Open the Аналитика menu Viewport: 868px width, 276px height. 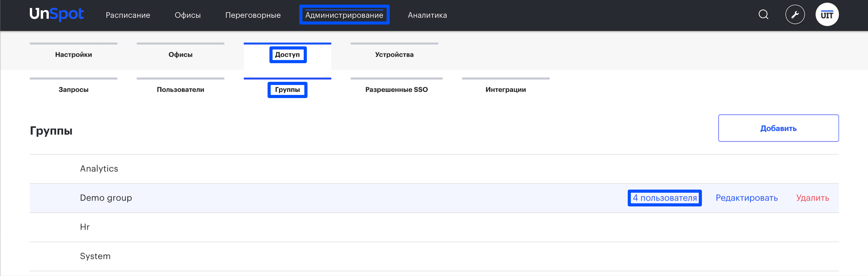[427, 15]
